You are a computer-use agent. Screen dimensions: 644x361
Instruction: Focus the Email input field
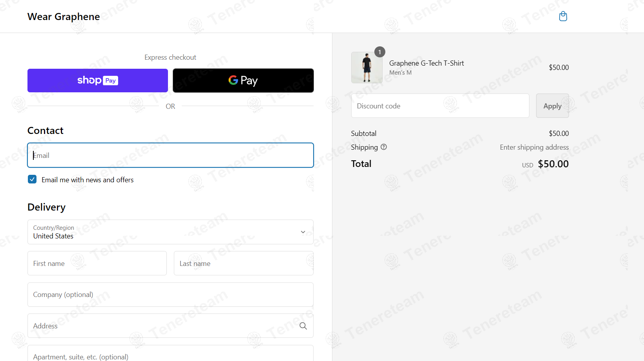pos(170,155)
